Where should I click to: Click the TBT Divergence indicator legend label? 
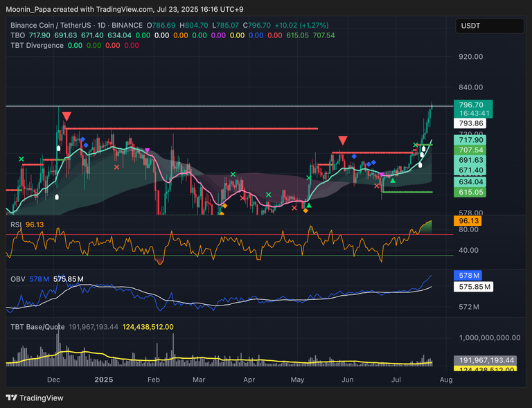(x=37, y=46)
